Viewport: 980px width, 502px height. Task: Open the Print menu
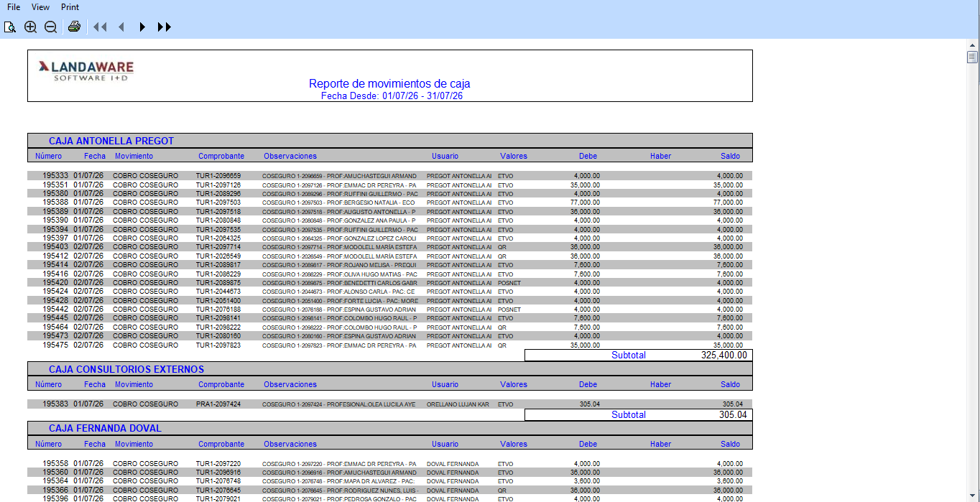[70, 7]
